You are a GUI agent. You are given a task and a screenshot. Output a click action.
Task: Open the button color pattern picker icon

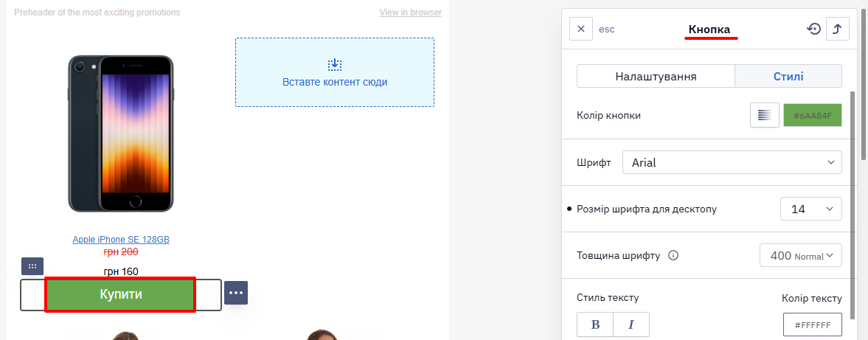[x=765, y=115]
